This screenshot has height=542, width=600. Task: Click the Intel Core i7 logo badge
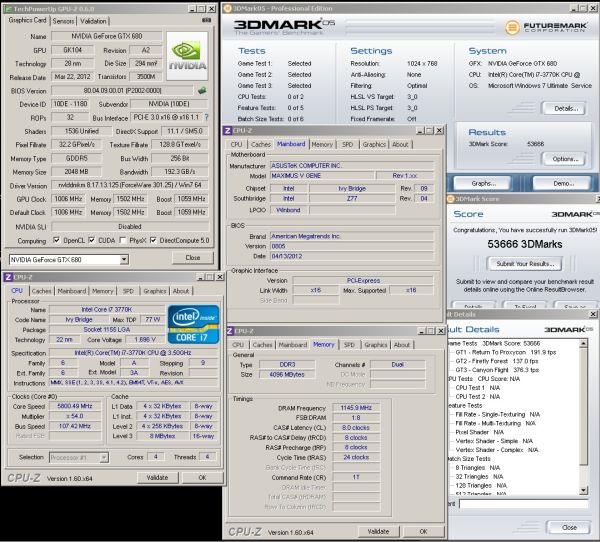click(x=193, y=324)
